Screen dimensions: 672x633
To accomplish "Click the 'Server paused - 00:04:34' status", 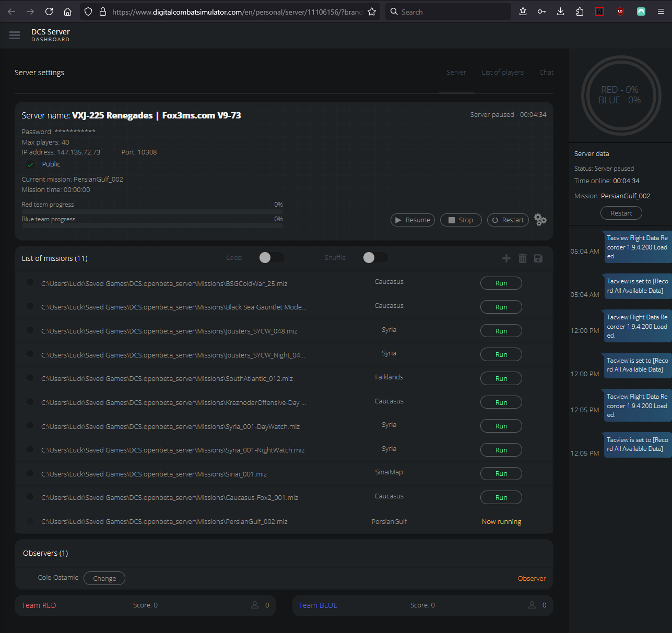I will (509, 115).
